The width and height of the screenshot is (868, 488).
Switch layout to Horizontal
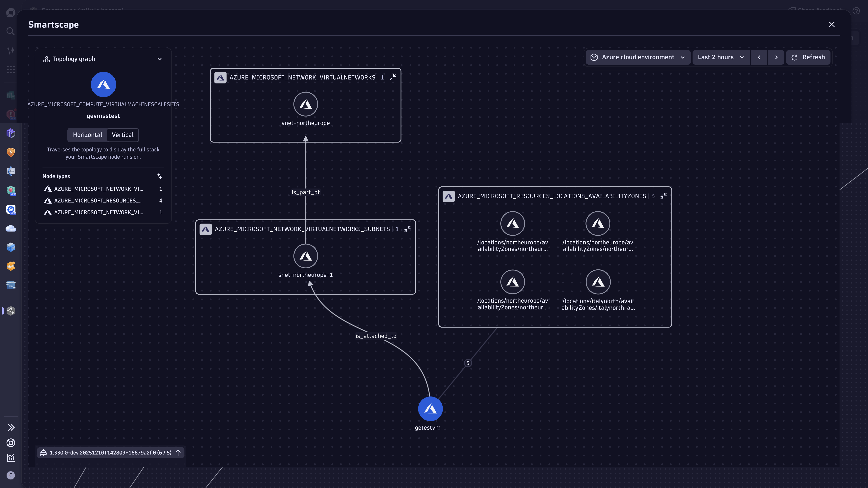(x=87, y=135)
